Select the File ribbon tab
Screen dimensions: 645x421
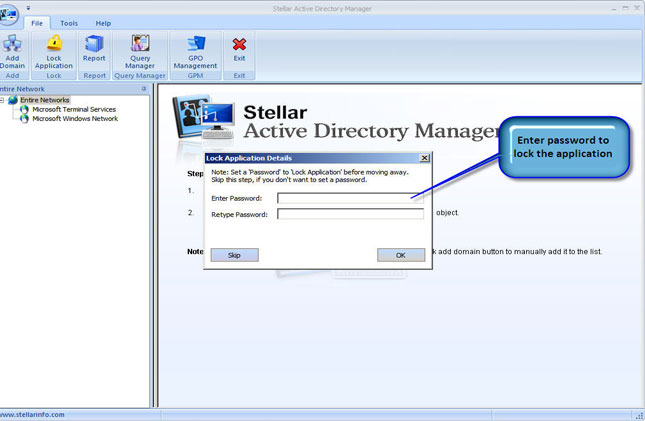[37, 22]
